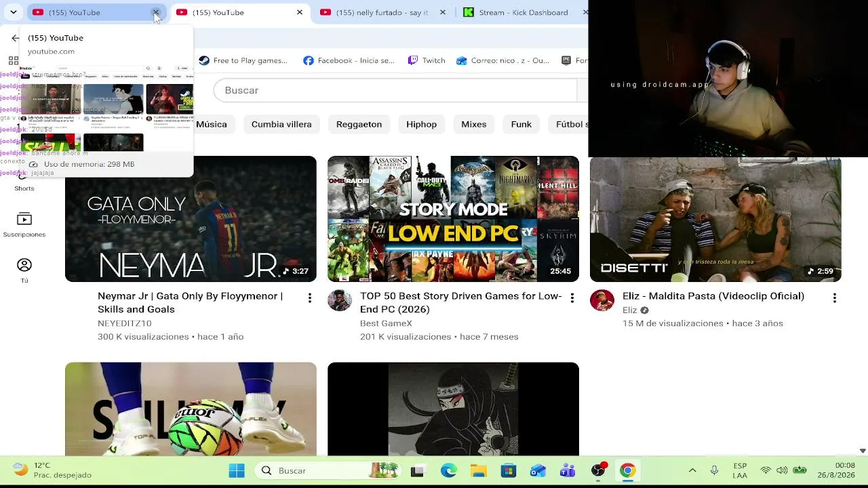Image resolution: width=868 pixels, height=488 pixels.
Task: Select the Hiphop filter chip
Action: point(421,124)
